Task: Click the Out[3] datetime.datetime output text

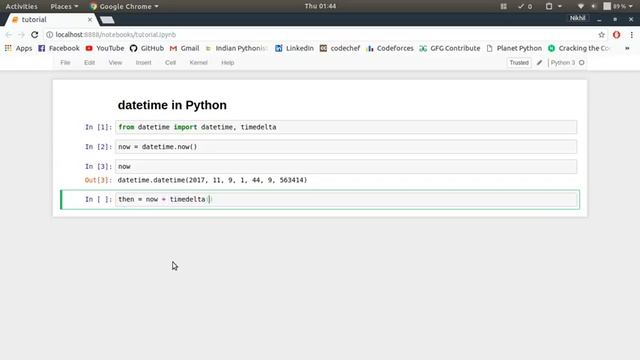Action: [x=212, y=180]
